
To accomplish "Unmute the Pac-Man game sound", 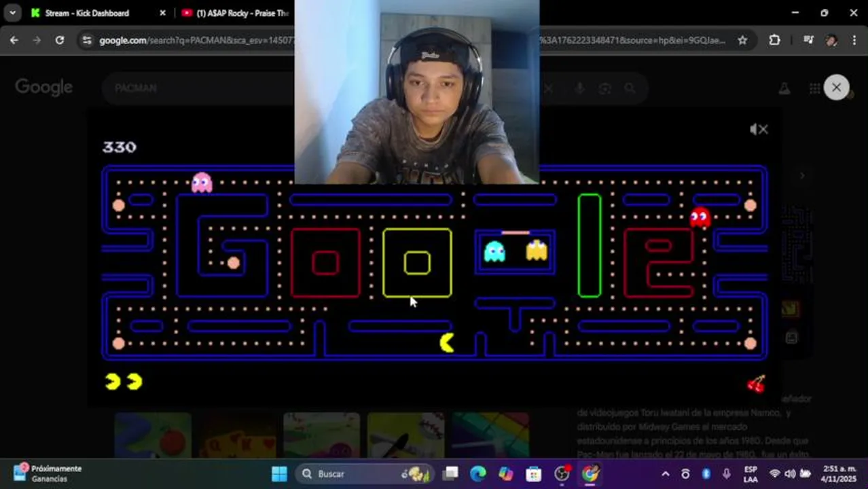I will click(759, 129).
